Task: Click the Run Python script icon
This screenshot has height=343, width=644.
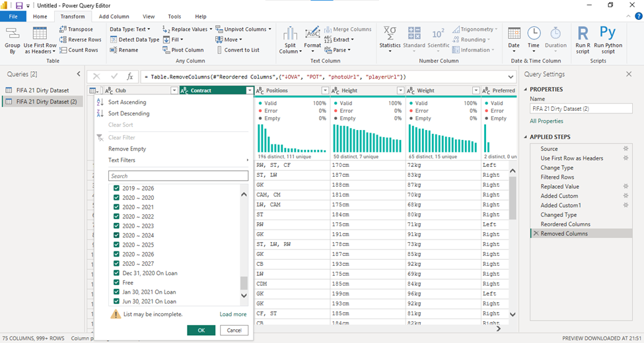Action: tap(608, 33)
